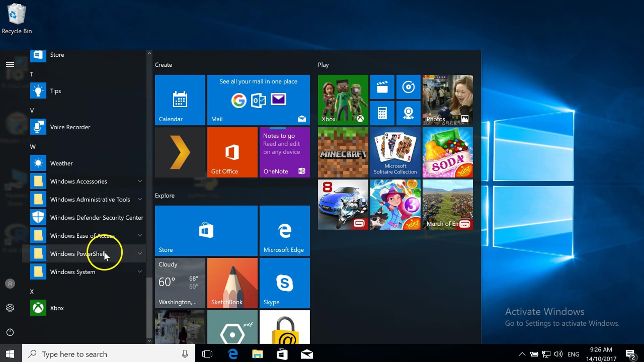
Task: Expand the Windows System folder
Action: click(72, 272)
